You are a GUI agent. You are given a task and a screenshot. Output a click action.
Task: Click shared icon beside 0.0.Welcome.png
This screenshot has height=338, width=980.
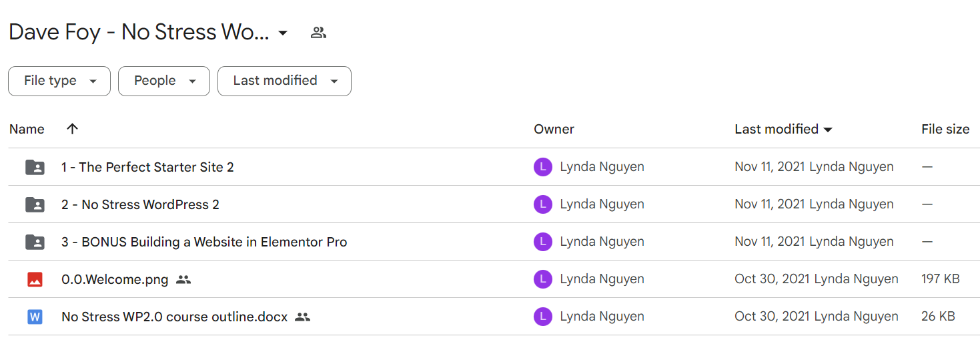[183, 280]
